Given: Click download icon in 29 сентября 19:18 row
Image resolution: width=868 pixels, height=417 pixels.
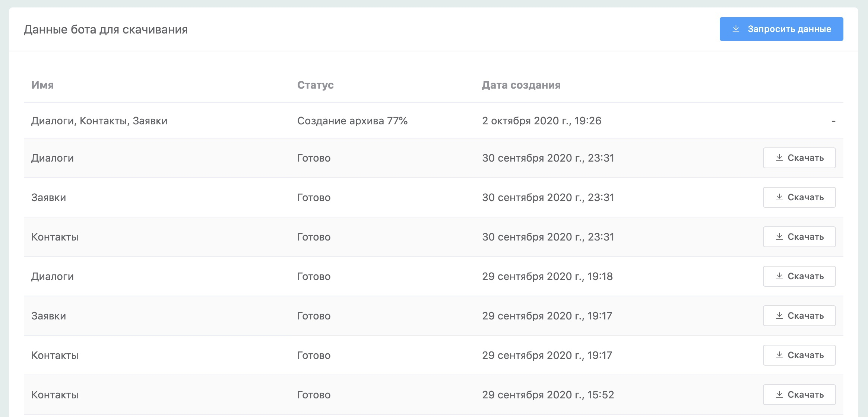Looking at the screenshot, I should pyautogui.click(x=779, y=276).
